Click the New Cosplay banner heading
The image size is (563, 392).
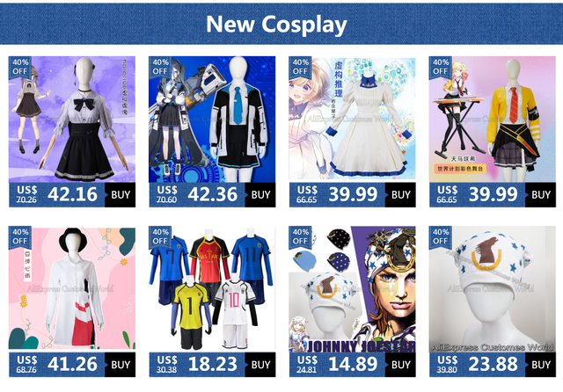(x=276, y=25)
